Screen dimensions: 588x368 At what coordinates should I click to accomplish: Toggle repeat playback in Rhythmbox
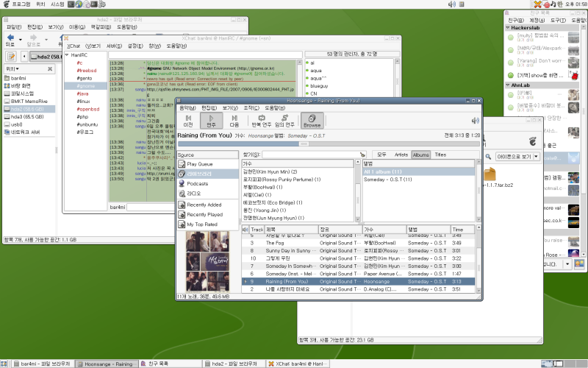[261, 120]
